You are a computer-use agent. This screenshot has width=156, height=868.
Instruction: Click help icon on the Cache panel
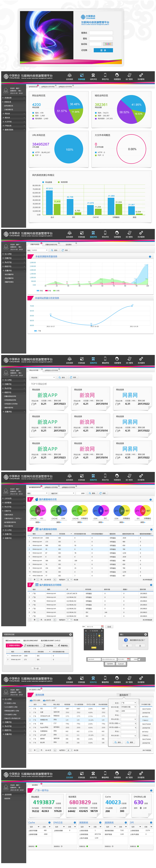(x=49, y=823)
